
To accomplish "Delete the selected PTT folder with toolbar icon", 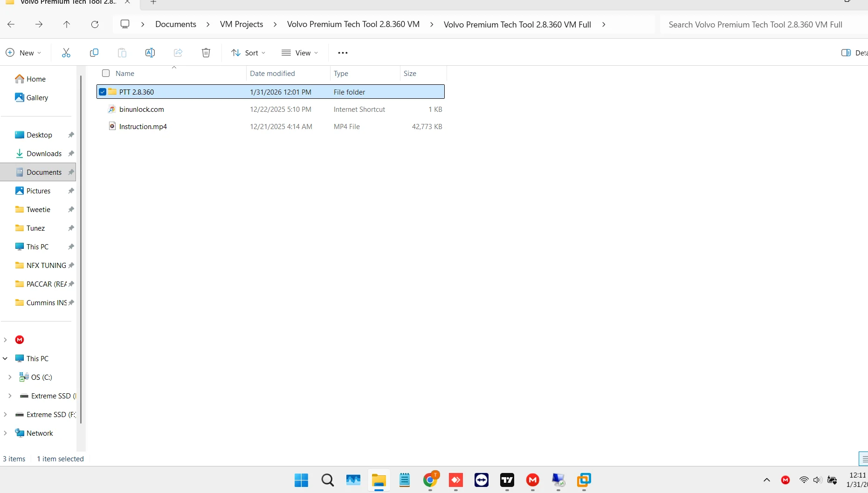I will [x=206, y=53].
